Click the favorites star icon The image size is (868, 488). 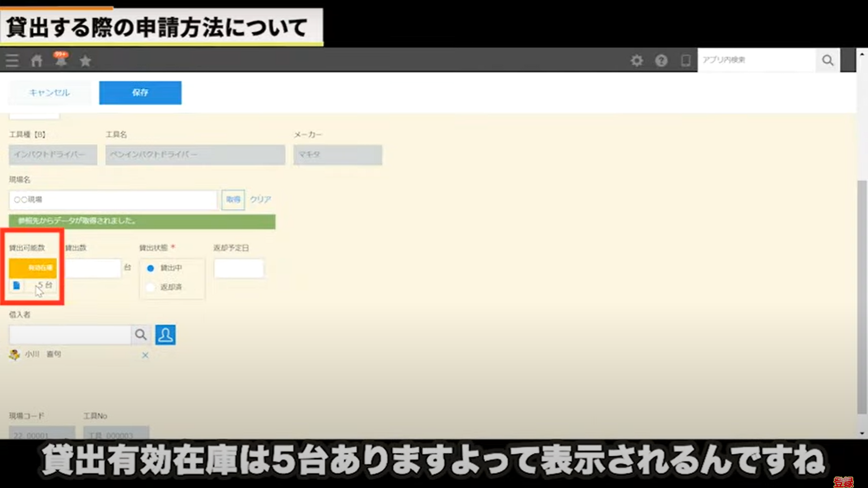85,60
